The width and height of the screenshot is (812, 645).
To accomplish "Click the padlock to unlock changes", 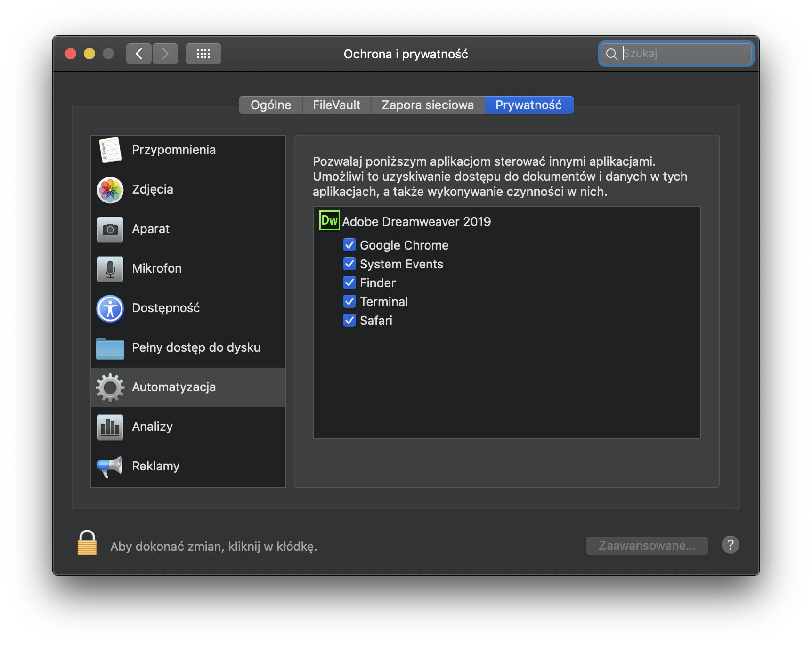I will [88, 543].
